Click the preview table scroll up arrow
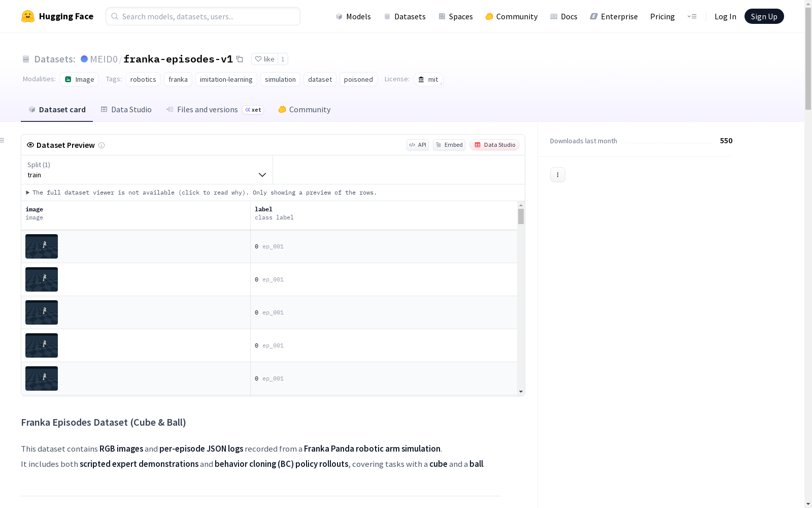Viewport: 812px width, 508px height. pos(521,205)
